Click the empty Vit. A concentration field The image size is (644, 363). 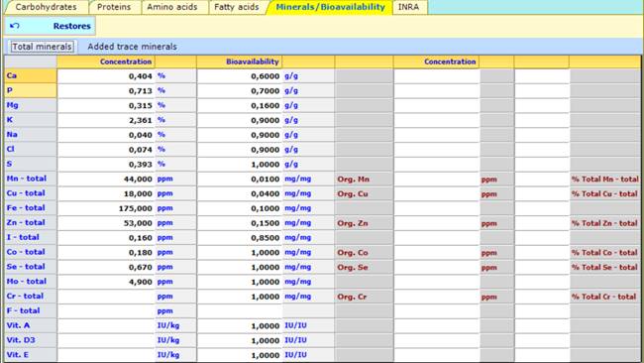106,325
